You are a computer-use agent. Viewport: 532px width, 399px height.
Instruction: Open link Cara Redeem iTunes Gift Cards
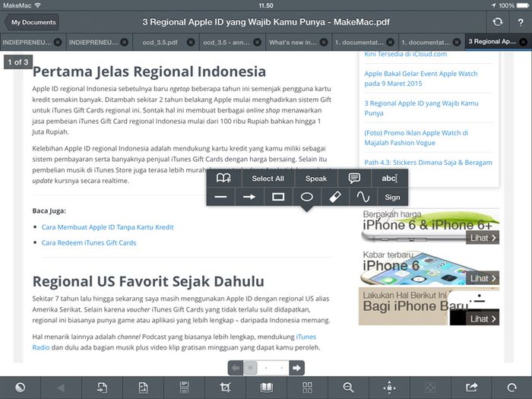89,242
